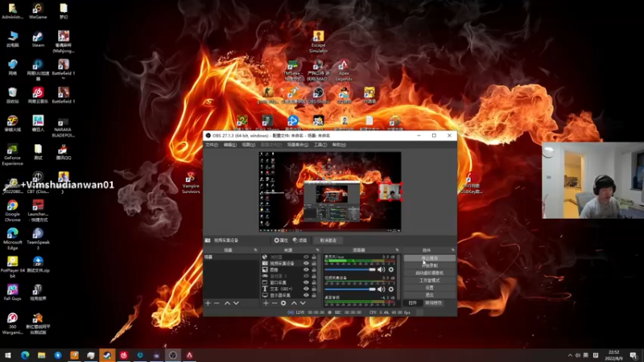Viewport: 644px width, 362px height.
Task: Float the 来源 dock panel
Action: 317,250
